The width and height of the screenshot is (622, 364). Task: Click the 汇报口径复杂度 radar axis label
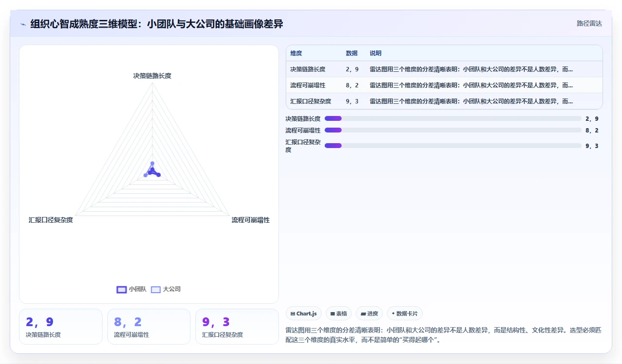(x=51, y=220)
